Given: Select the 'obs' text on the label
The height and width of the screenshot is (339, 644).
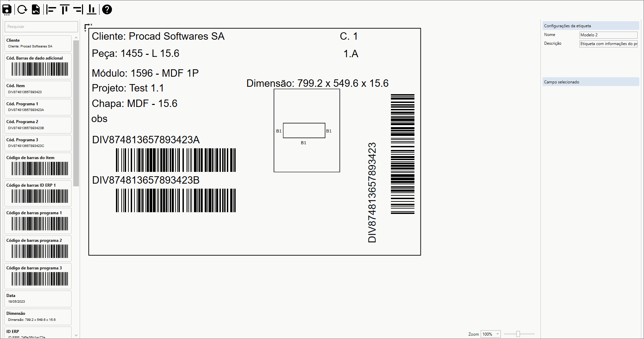Looking at the screenshot, I should click(99, 119).
